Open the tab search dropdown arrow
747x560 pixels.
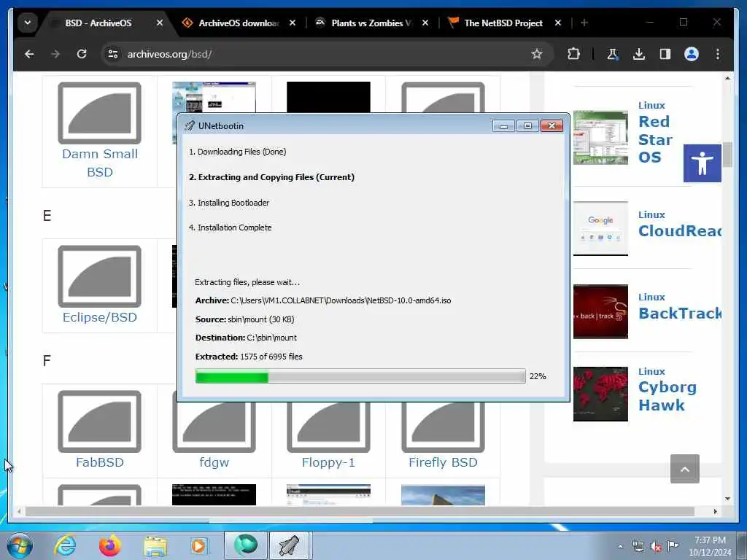28,23
